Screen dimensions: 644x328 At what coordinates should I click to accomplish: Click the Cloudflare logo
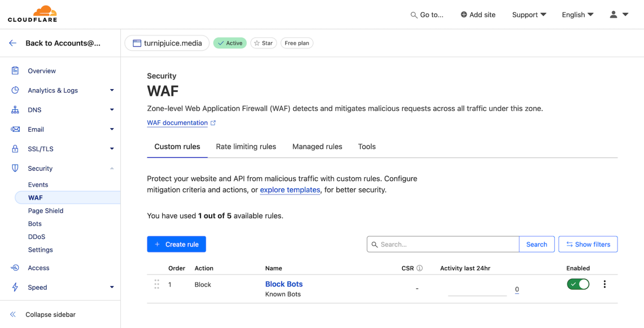33,14
